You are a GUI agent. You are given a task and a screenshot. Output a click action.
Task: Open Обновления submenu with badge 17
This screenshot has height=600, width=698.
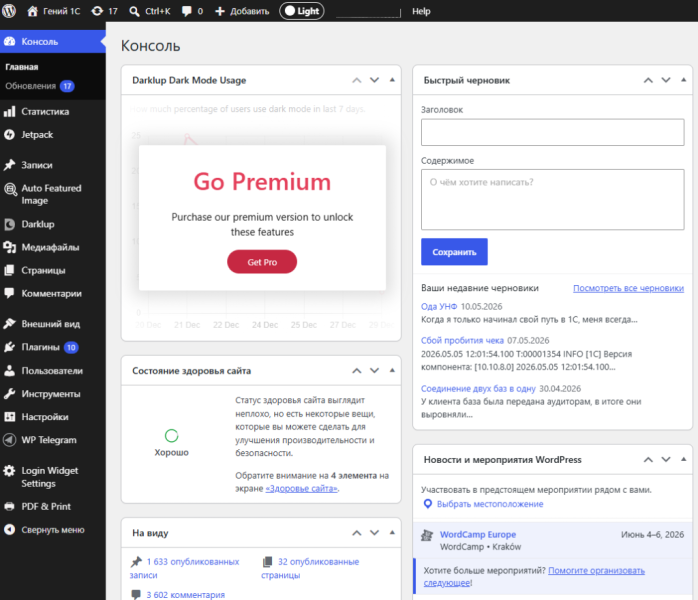click(40, 86)
